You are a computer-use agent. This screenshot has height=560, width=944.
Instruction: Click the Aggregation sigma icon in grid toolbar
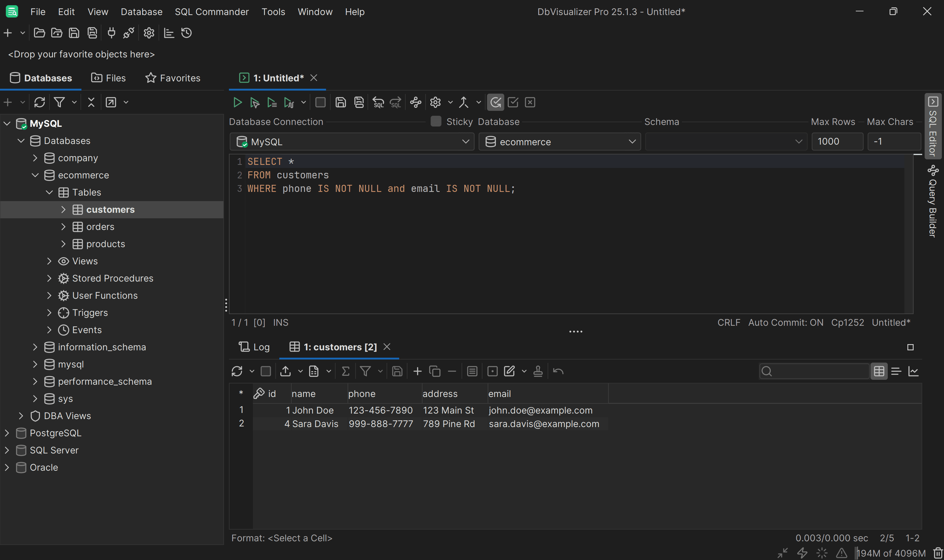pos(345,371)
